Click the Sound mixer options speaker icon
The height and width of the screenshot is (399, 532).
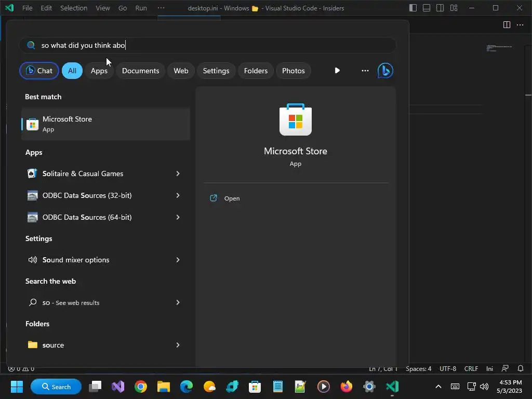click(x=33, y=260)
